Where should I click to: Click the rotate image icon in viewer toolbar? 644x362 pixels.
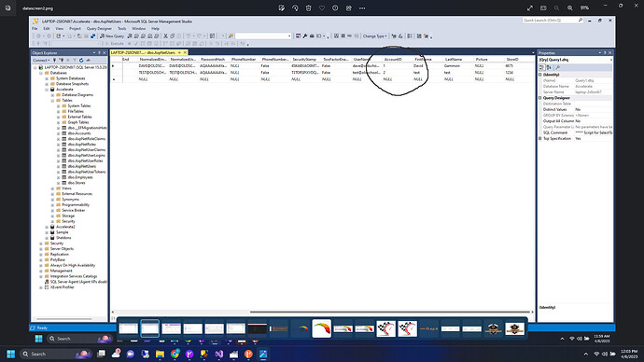(x=295, y=7)
